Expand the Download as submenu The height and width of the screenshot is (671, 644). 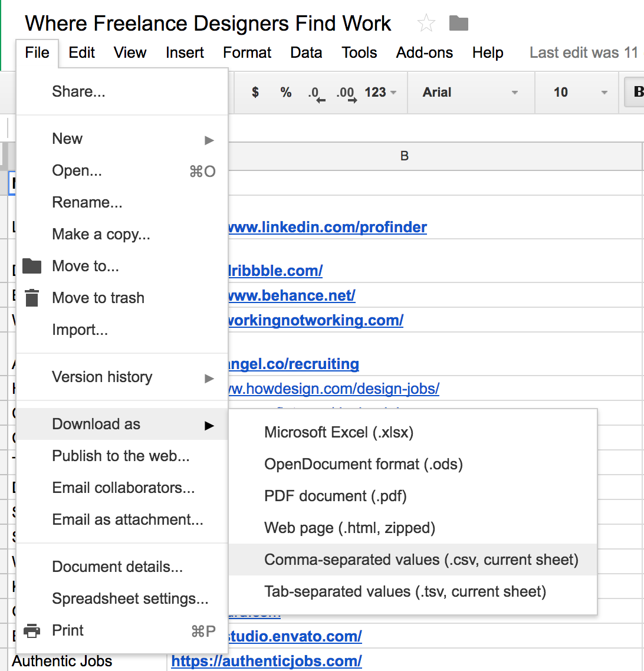tap(122, 424)
